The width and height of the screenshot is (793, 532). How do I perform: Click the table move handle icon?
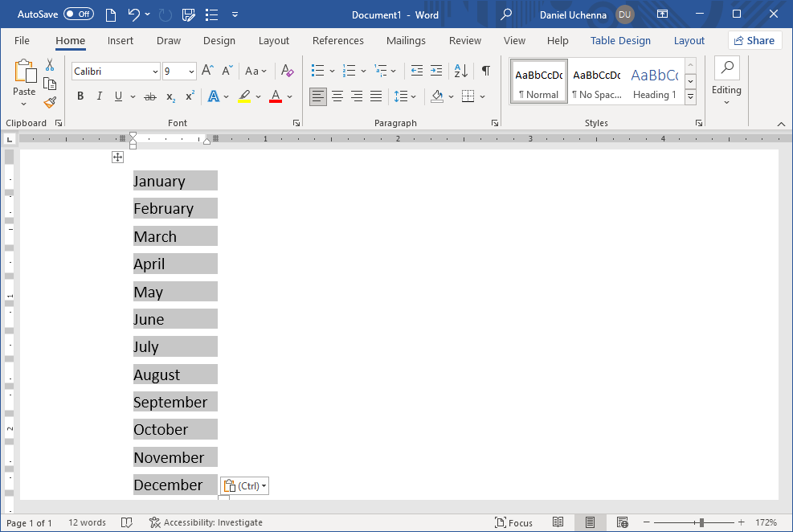[x=118, y=158]
